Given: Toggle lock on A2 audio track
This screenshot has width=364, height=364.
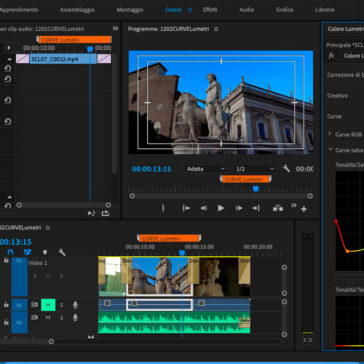Looking at the screenshot, I should click(6, 322).
